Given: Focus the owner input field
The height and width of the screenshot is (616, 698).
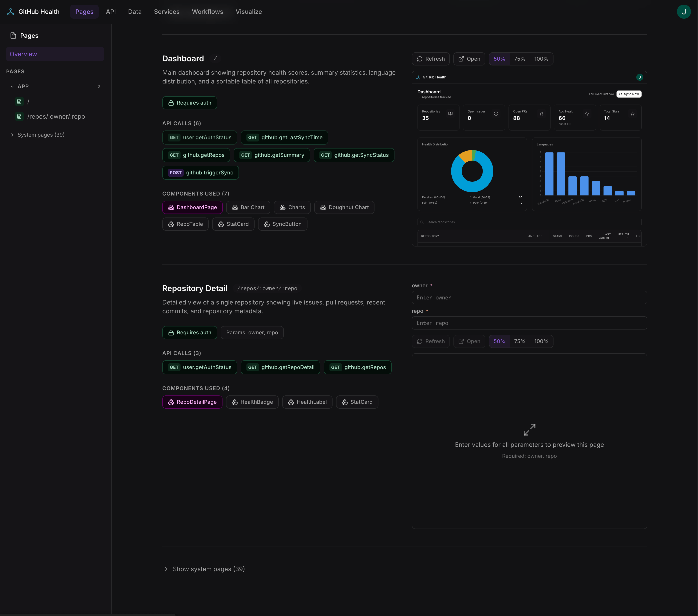Looking at the screenshot, I should point(529,298).
